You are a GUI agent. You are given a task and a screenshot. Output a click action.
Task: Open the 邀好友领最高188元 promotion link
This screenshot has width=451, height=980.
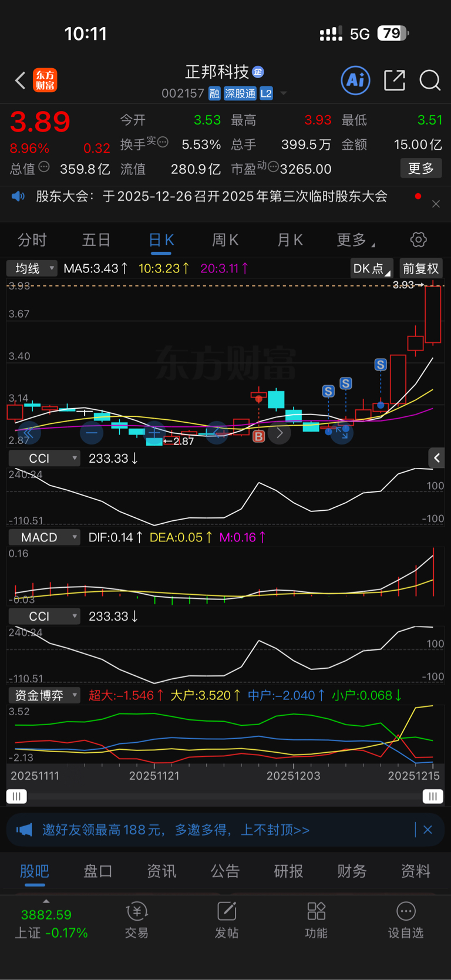[x=176, y=830]
